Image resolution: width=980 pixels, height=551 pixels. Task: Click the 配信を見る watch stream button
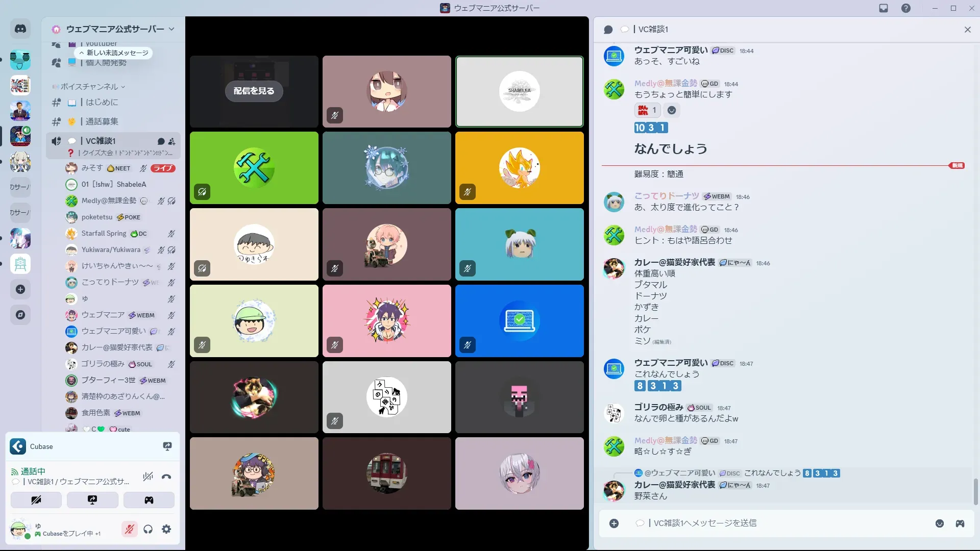click(x=254, y=91)
